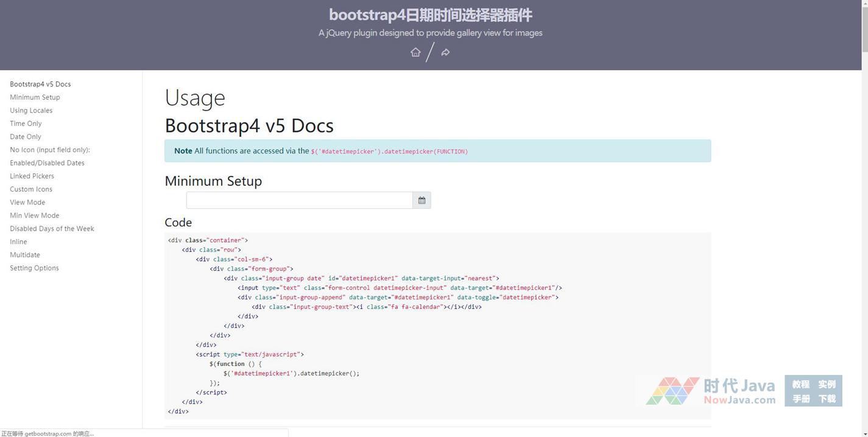The image size is (868, 437).
Task: Select Using Locales sidebar item
Action: click(x=31, y=110)
